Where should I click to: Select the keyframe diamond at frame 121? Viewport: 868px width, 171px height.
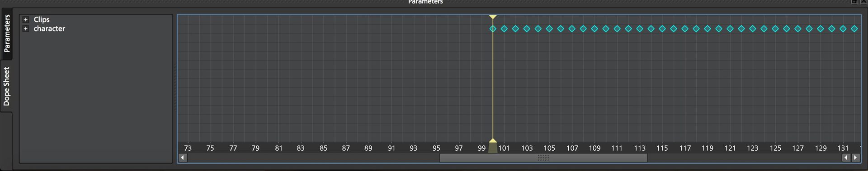[x=730, y=28]
